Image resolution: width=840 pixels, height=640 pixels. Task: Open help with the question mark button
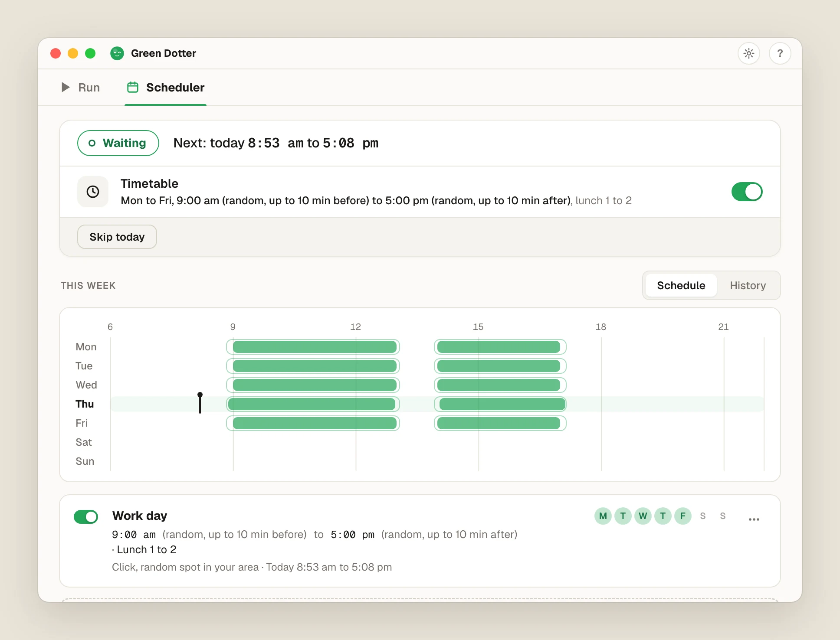(780, 53)
